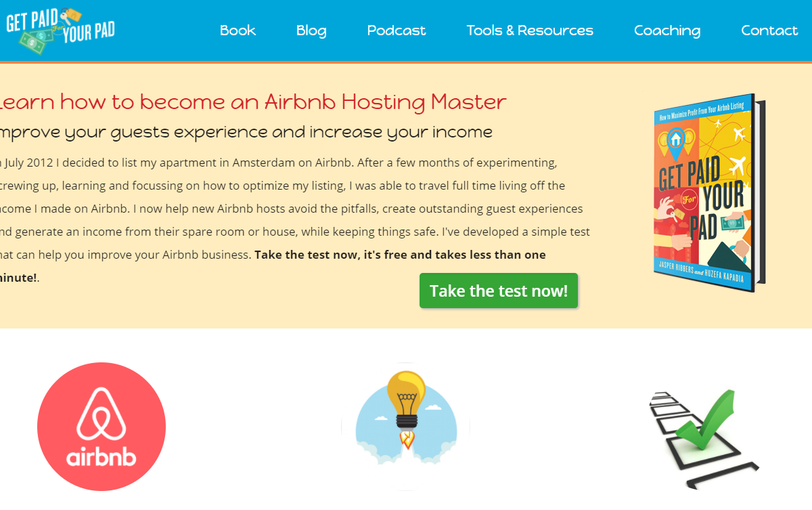Click the book cover image
Image resolution: width=812 pixels, height=510 pixels.
(708, 193)
